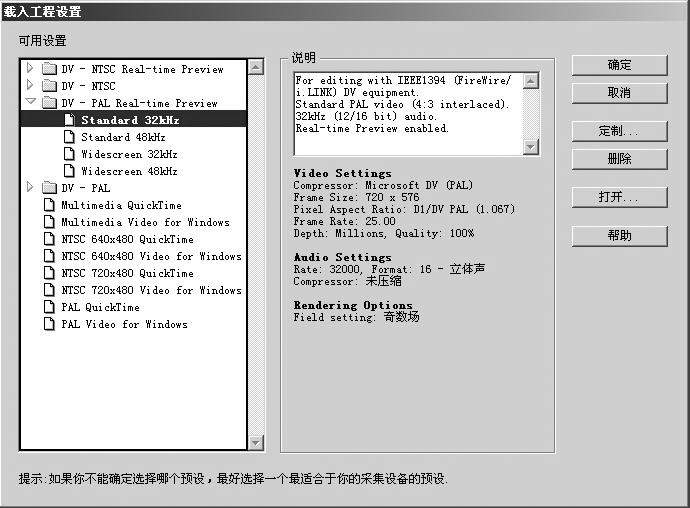Choose the Multimedia QuickTime preset
This screenshot has width=690, height=508.
tap(121, 205)
